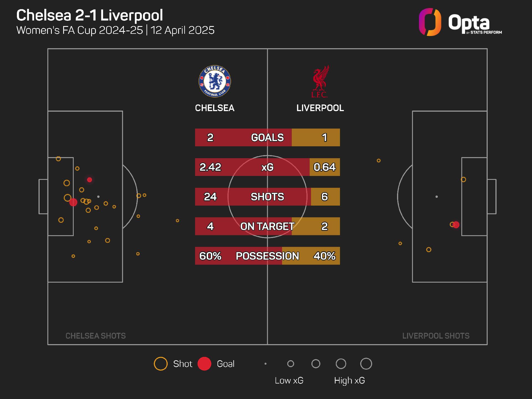Click the Chelsea club crest

[x=215, y=81]
